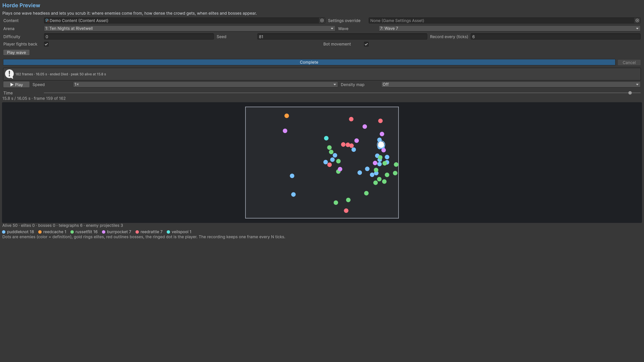Screen dimensions: 644x362
Task: Click the russetflit 16 legend swatch
Action: click(72, 232)
